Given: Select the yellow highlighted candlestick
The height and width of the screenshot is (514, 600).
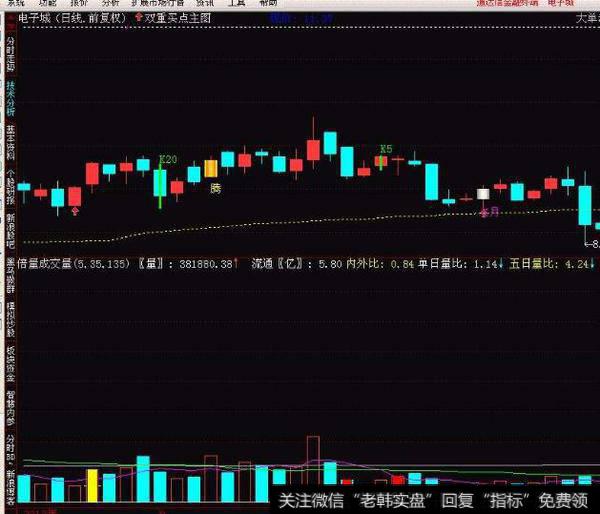Looking at the screenshot, I should 211,169.
